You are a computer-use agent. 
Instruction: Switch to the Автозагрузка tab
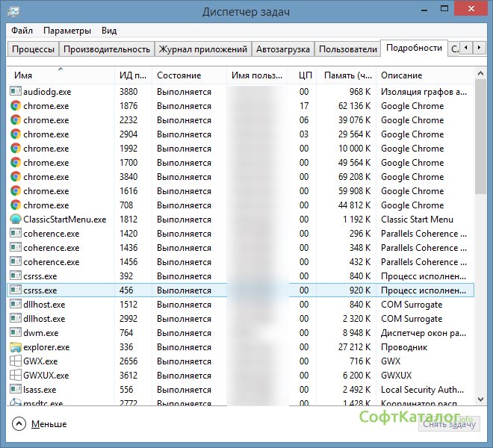click(282, 49)
